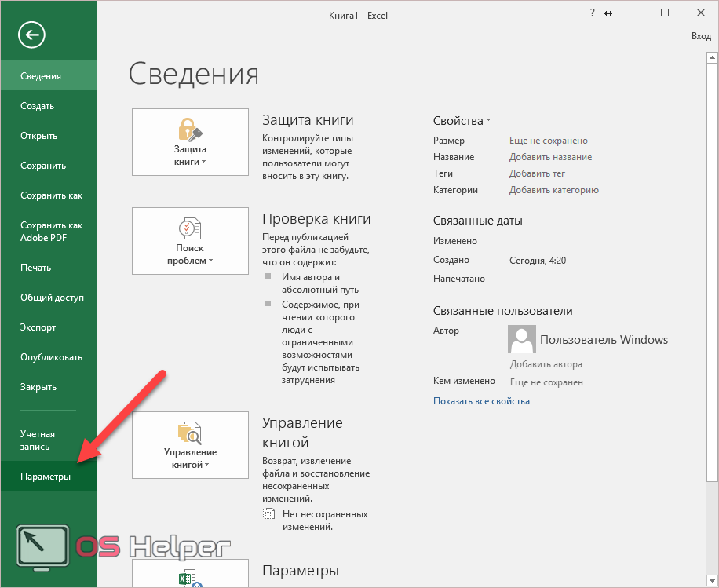This screenshot has width=719, height=588.
Task: Select Сохранить как in the sidebar
Action: tap(51, 195)
